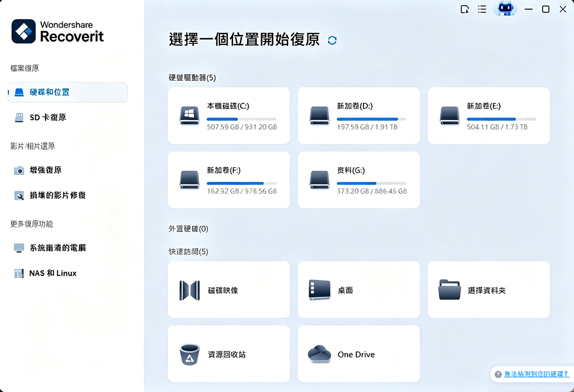Click the 硬碟驅動器(5) section heading
This screenshot has width=574, height=392.
point(192,77)
